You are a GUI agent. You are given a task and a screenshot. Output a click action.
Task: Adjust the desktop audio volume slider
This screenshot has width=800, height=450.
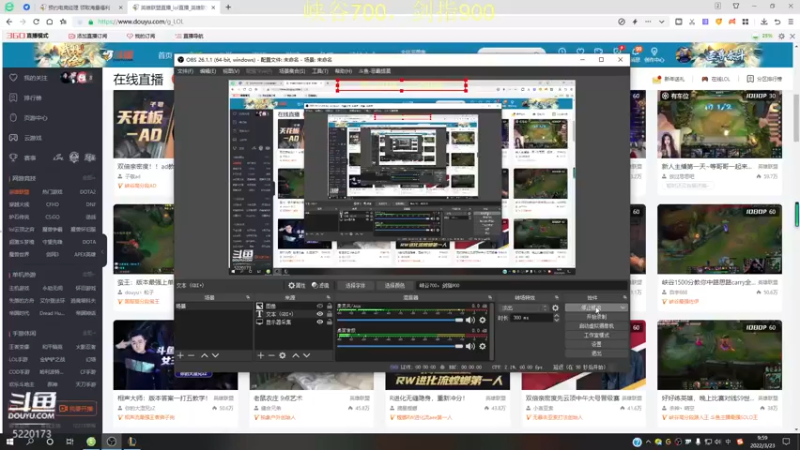[x=399, y=346]
